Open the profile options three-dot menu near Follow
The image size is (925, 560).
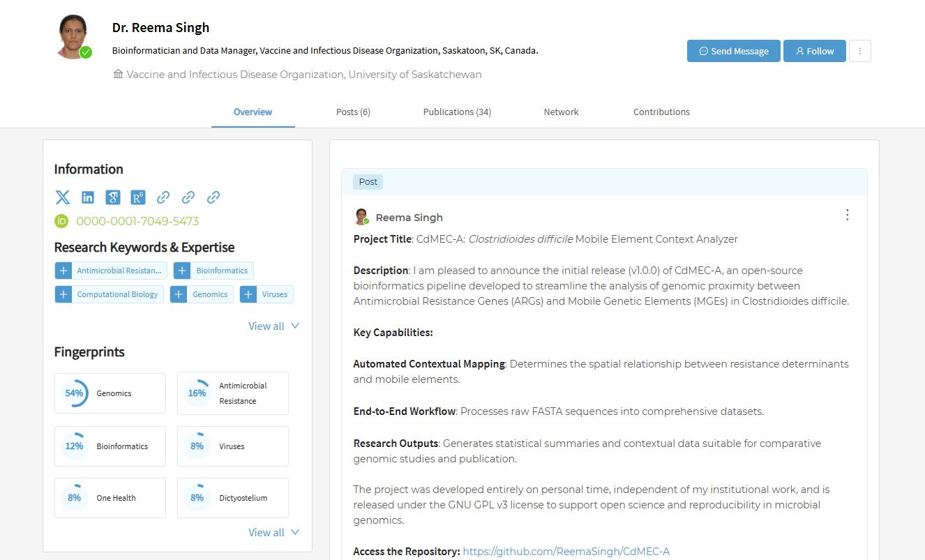[860, 51]
